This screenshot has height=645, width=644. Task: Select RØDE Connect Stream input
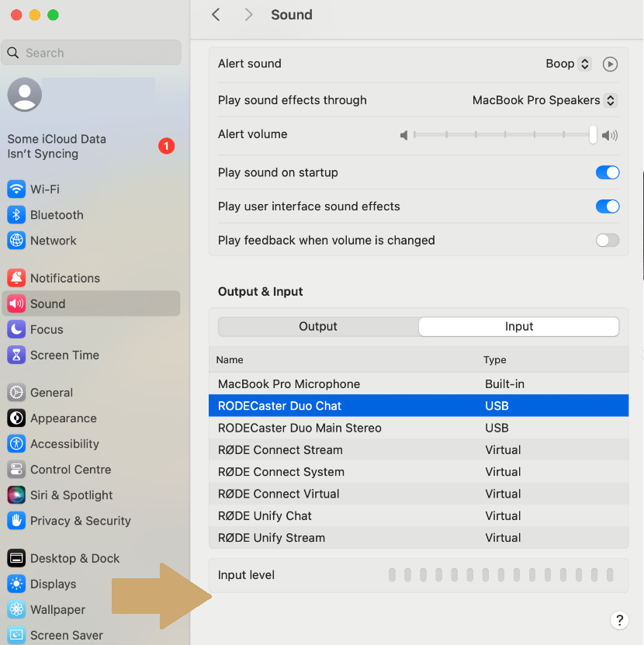click(x=418, y=449)
